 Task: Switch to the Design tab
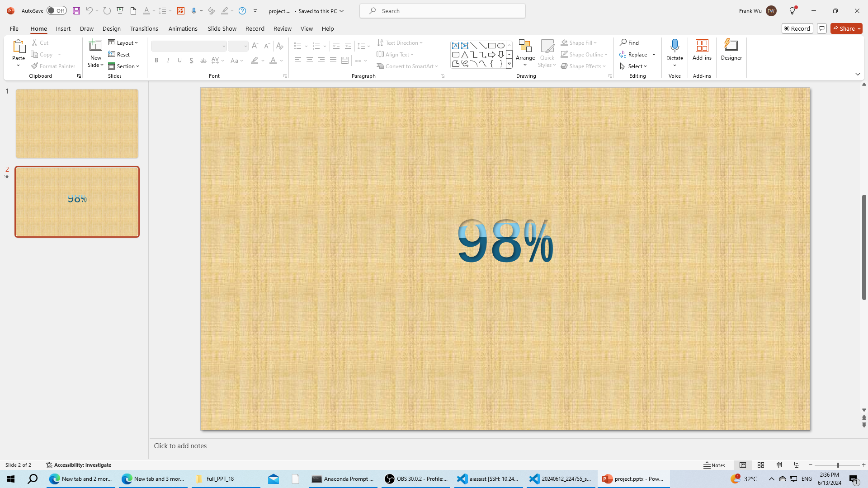(111, 28)
